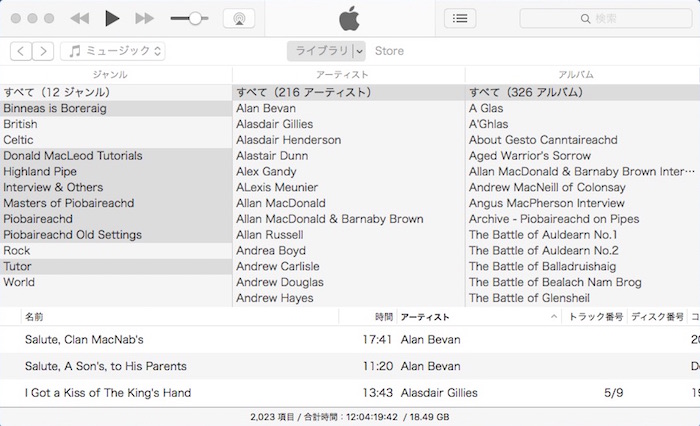Expand the ライブラリ dropdown chevron

click(359, 51)
